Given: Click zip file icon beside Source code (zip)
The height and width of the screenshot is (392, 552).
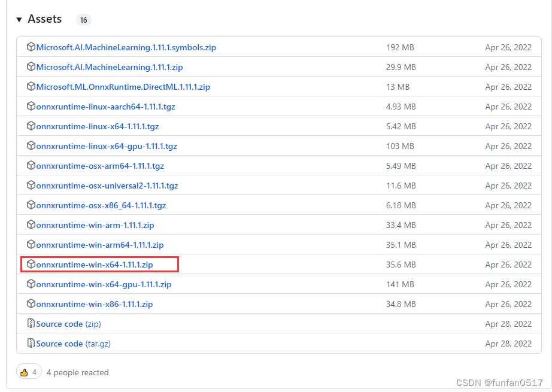Looking at the screenshot, I should coord(31,323).
